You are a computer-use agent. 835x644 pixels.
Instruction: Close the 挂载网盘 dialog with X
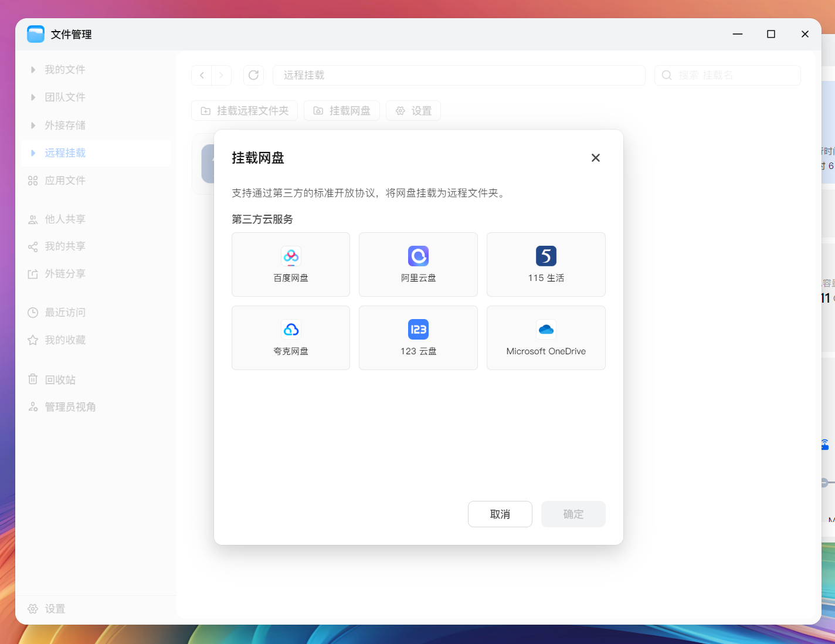(x=596, y=158)
